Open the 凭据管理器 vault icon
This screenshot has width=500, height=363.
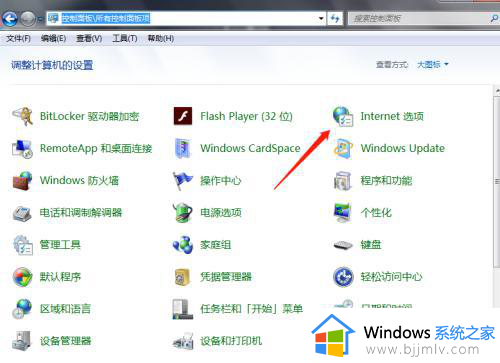(x=183, y=277)
